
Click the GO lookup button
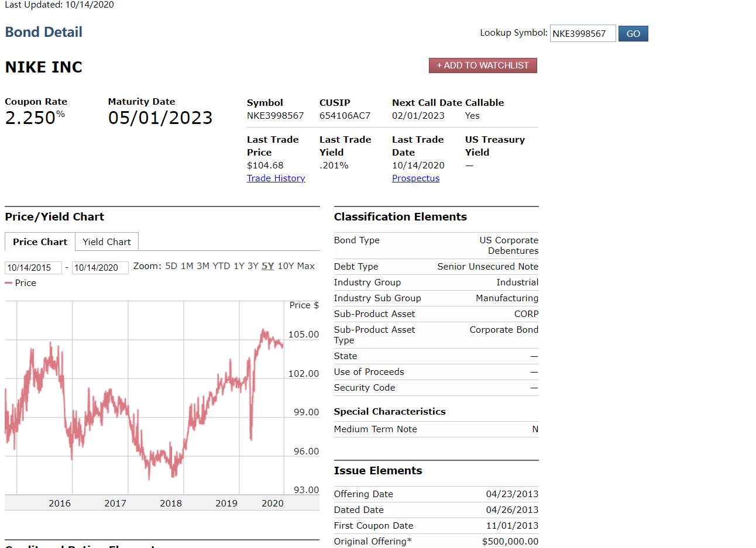633,33
